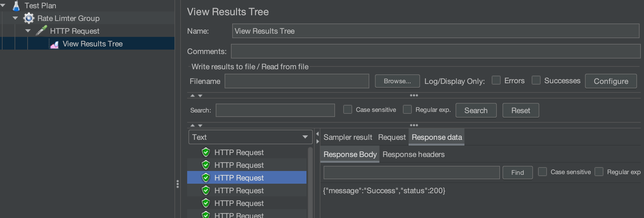Select the Response Body sub-tab
Screen dimensions: 644x218
point(350,154)
